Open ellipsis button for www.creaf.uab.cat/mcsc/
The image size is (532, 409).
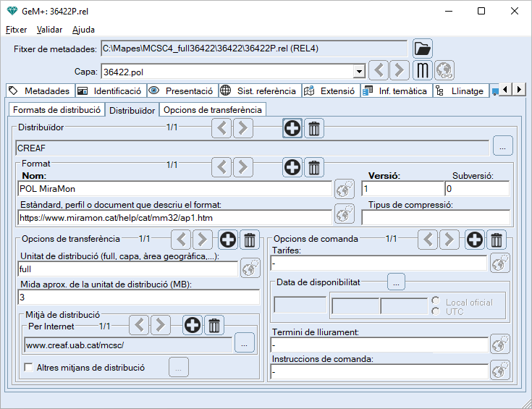click(245, 342)
